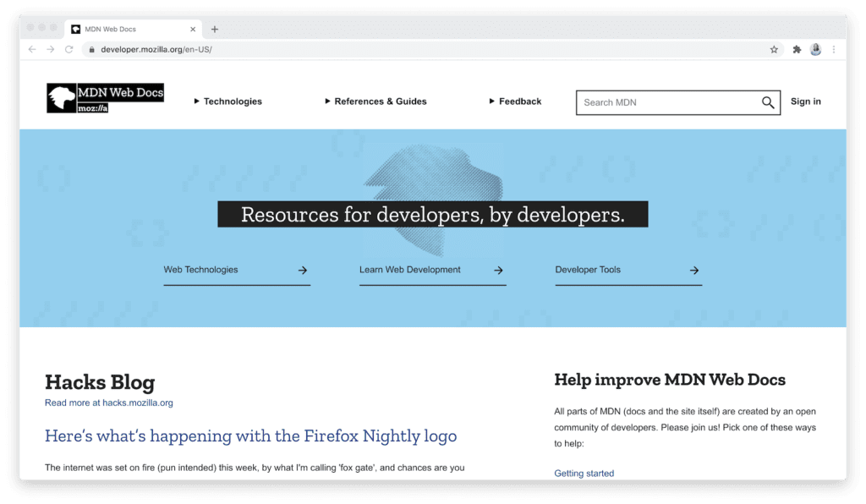Reload the page using the refresh icon

coord(69,49)
